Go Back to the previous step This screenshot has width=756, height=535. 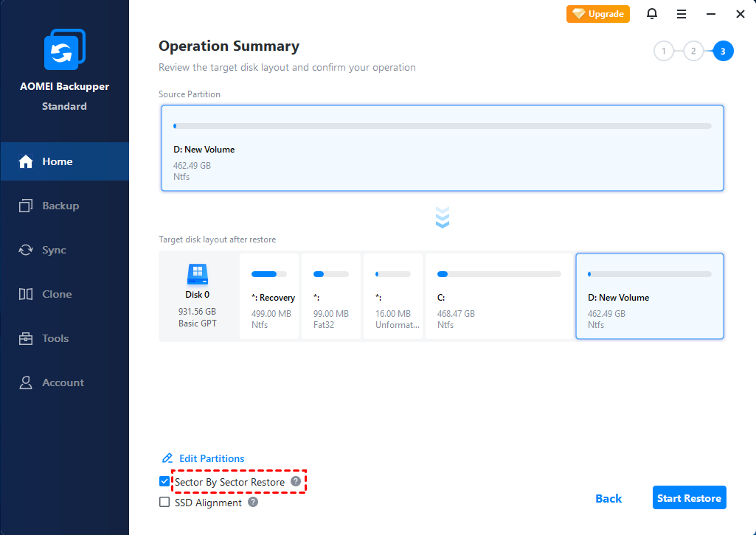coord(608,498)
